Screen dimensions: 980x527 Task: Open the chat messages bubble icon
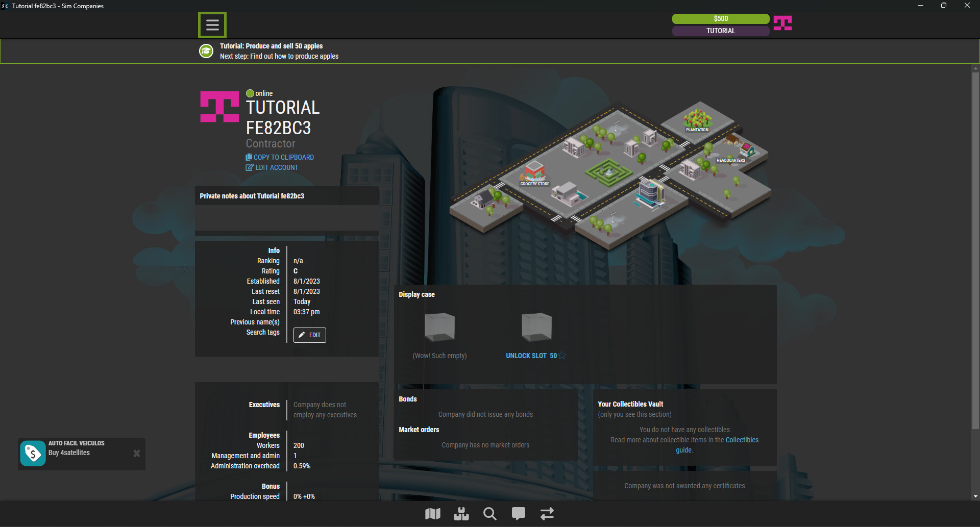click(518, 514)
